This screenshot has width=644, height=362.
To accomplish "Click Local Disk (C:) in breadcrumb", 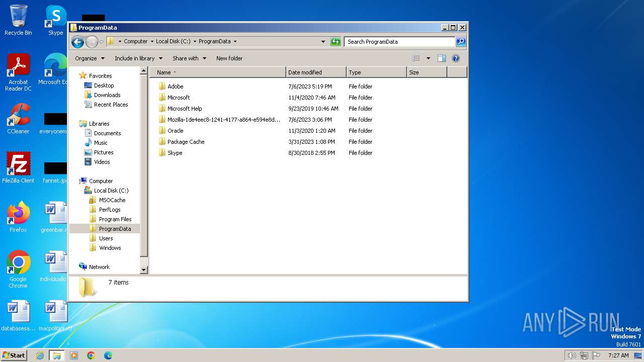I will click(x=173, y=42).
